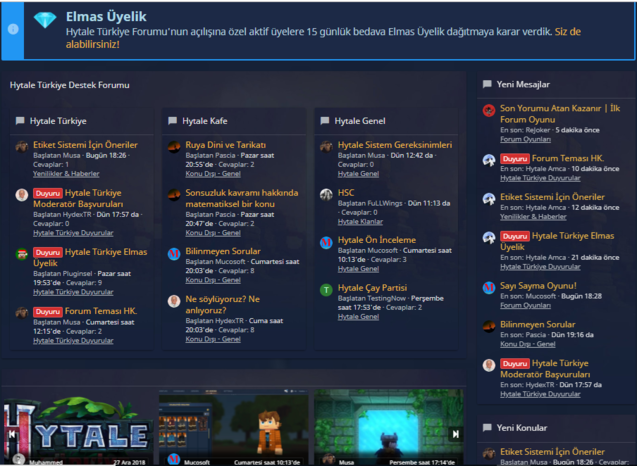Open Hytale Sistem Gereksinimleri topic
This screenshot has height=466, width=637.
pyautogui.click(x=395, y=145)
